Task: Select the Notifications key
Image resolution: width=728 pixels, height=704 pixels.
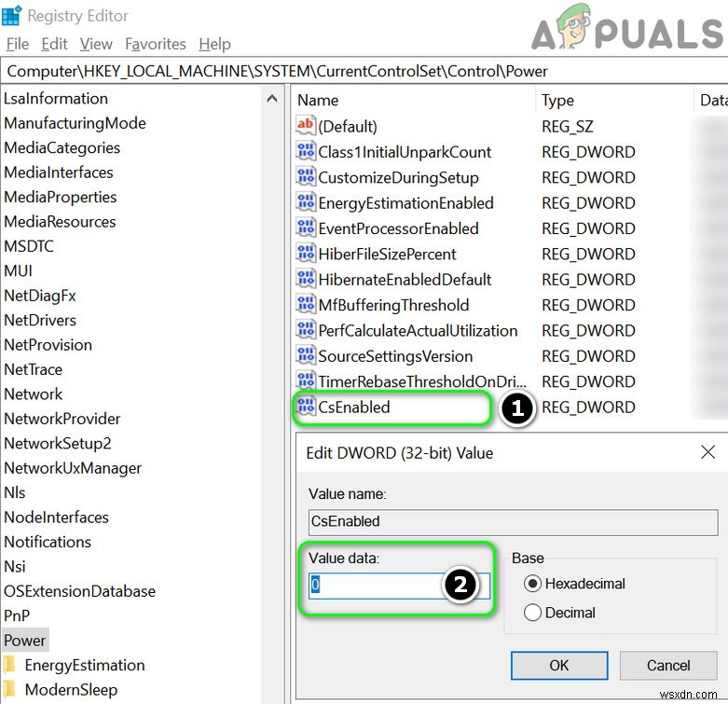Action: click(x=48, y=542)
